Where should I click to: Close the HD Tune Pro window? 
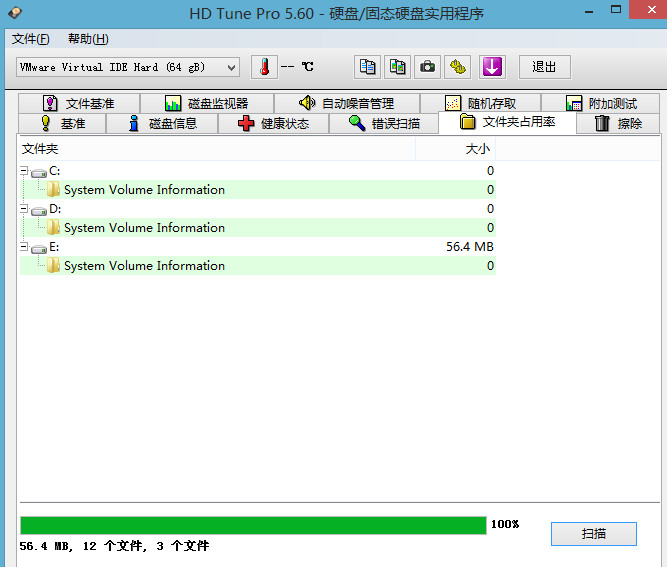[x=651, y=10]
